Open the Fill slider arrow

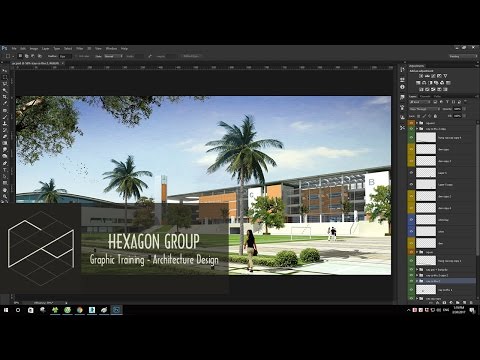click(x=464, y=116)
